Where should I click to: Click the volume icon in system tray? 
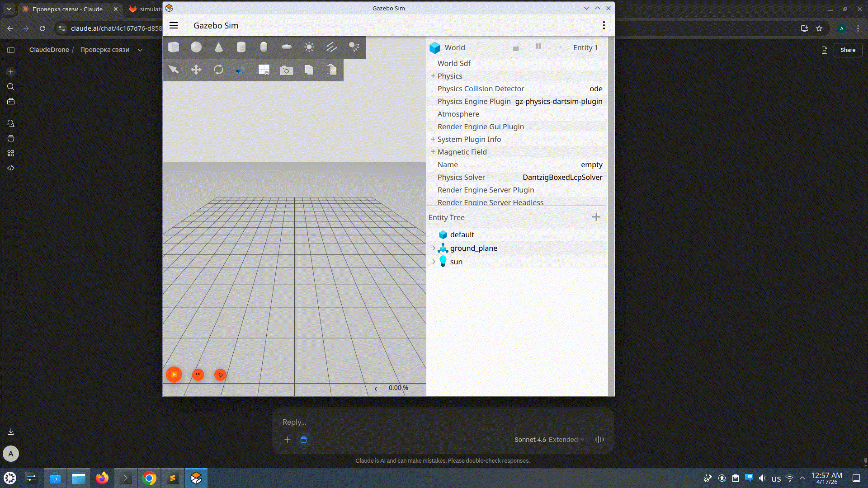pos(763,478)
